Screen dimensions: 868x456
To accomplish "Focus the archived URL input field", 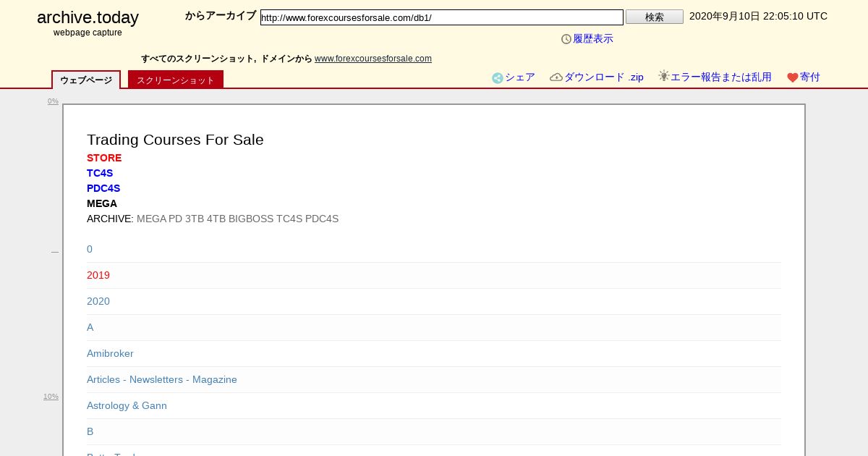I will [x=442, y=17].
